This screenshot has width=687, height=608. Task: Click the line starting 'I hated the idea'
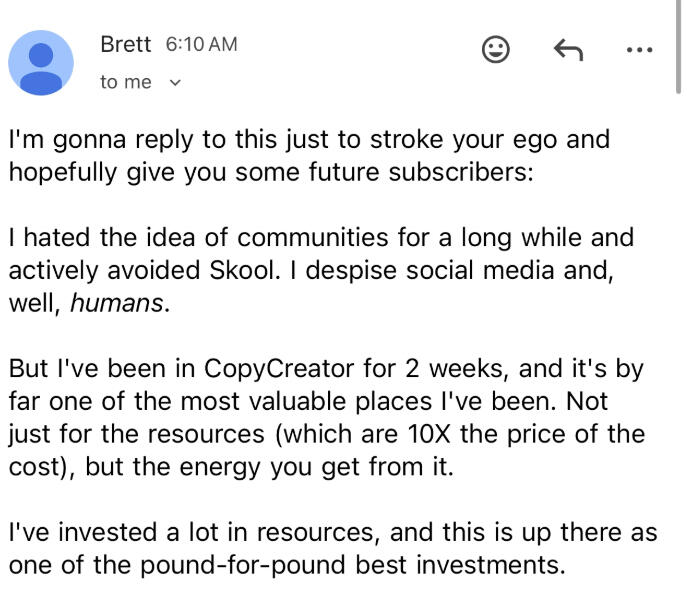tap(320, 238)
